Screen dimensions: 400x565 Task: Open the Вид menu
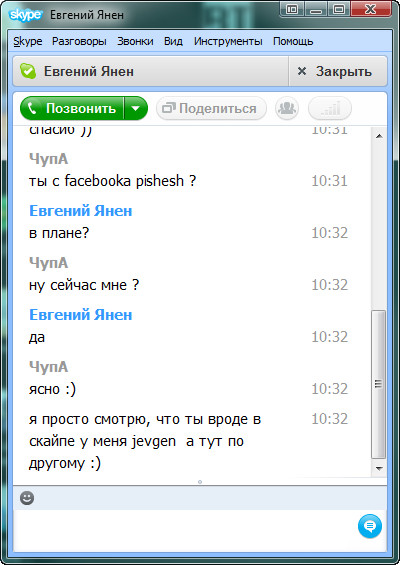[x=173, y=41]
